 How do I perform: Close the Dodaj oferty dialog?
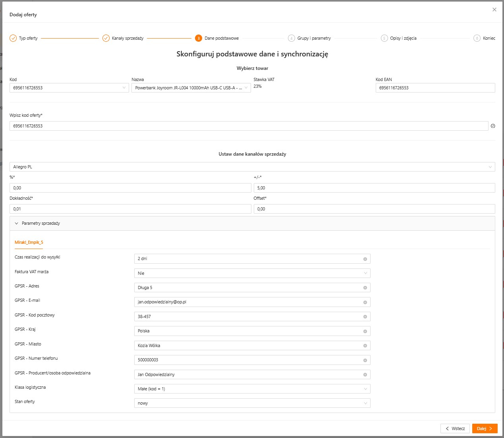click(494, 10)
